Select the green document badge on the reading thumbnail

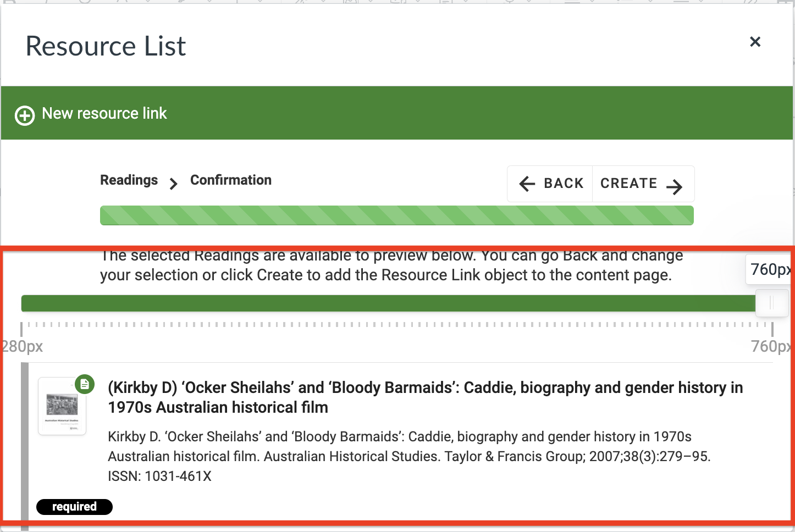85,385
